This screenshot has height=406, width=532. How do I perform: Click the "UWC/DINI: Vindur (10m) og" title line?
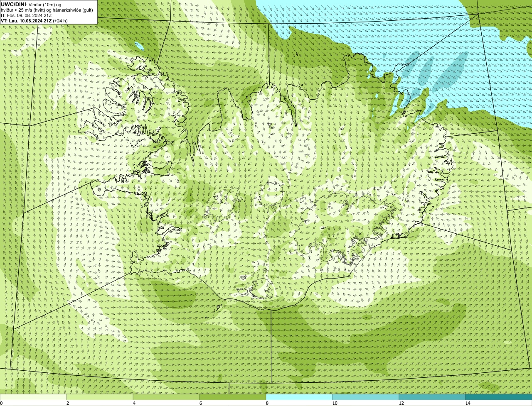click(x=31, y=4)
